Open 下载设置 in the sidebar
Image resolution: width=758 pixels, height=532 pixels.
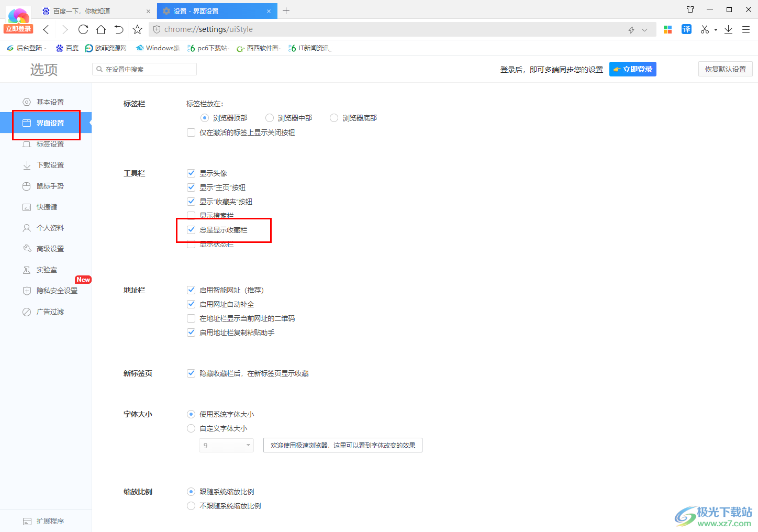pos(46,165)
